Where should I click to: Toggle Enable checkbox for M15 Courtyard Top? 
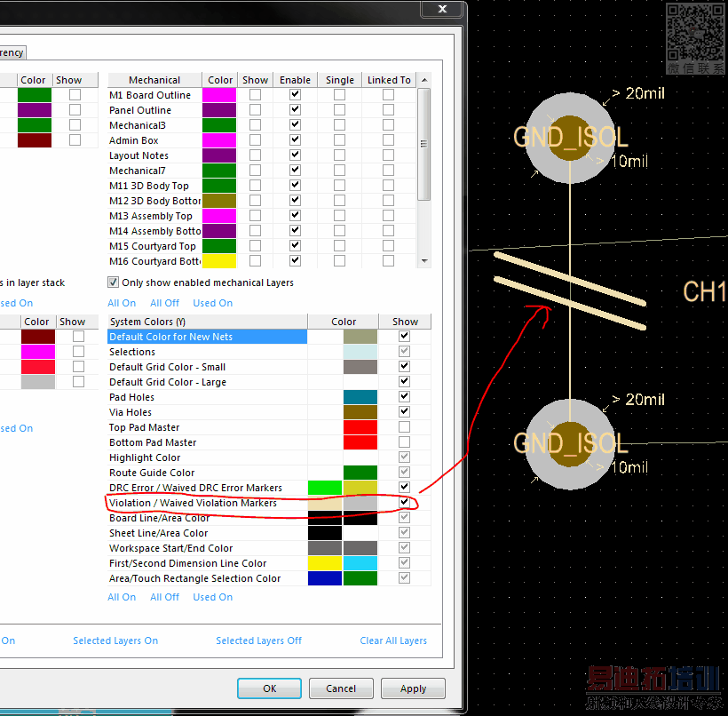tap(295, 246)
